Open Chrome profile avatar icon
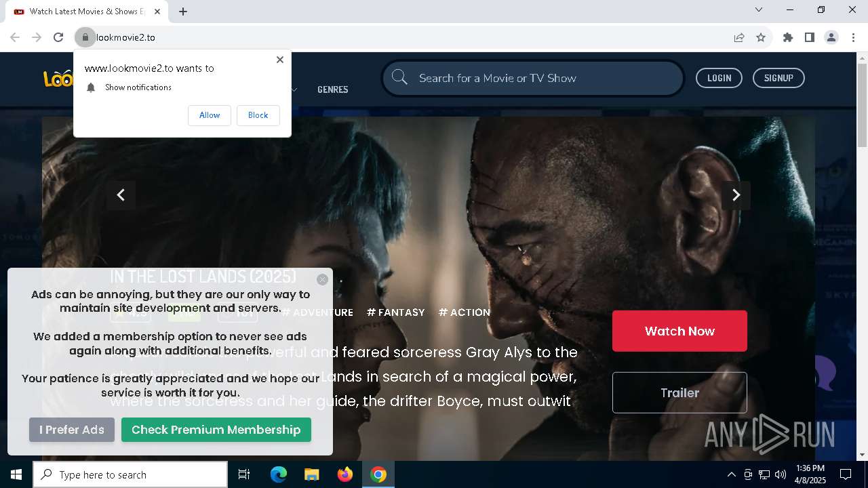 [x=831, y=37]
